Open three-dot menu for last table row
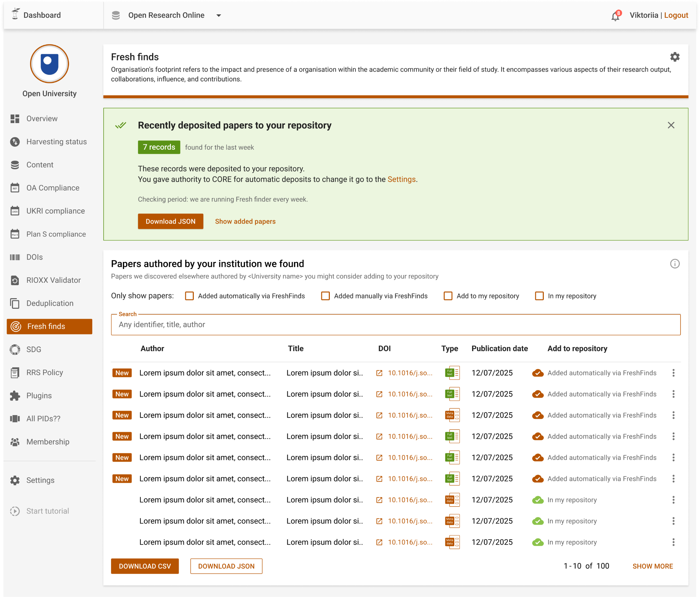The image size is (700, 597). tap(673, 542)
